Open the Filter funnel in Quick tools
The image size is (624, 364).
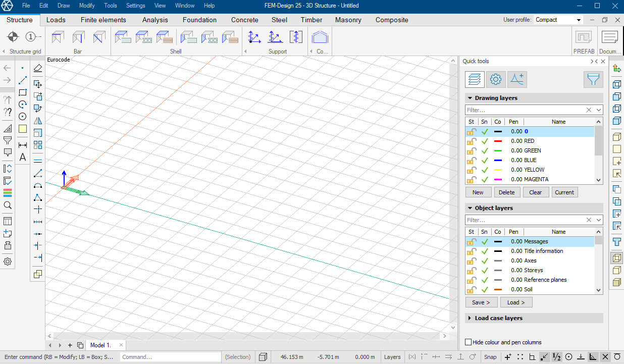(593, 79)
